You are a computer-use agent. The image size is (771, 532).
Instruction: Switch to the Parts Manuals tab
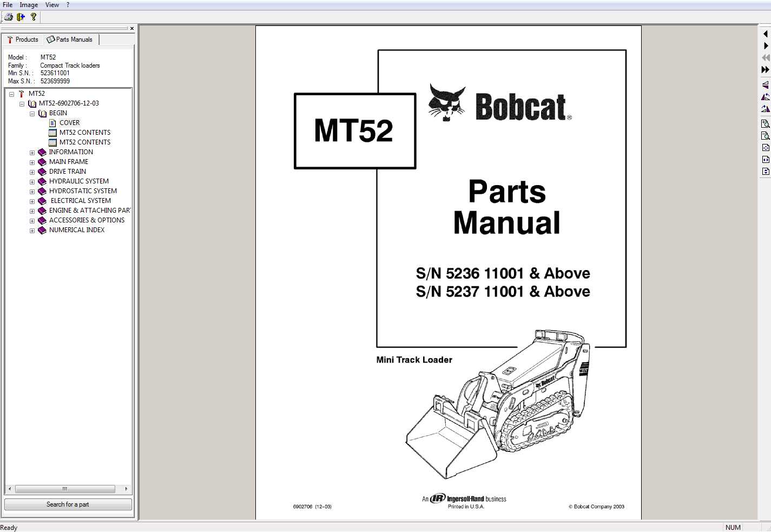(x=70, y=40)
